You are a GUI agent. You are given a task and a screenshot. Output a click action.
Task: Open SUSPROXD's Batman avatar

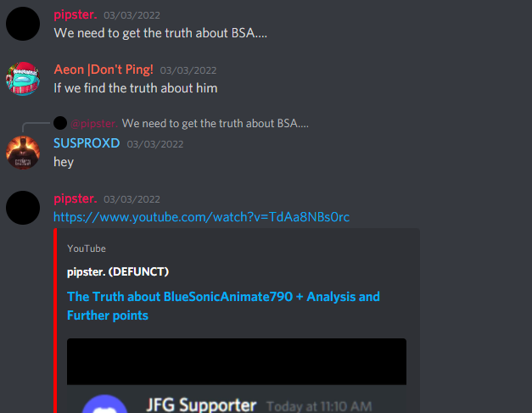23,153
